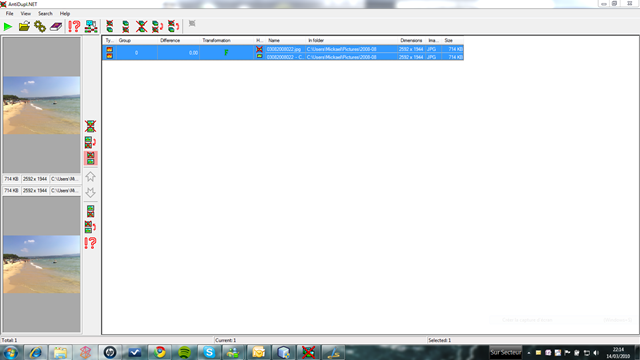Start the search with the green play icon

(8, 27)
